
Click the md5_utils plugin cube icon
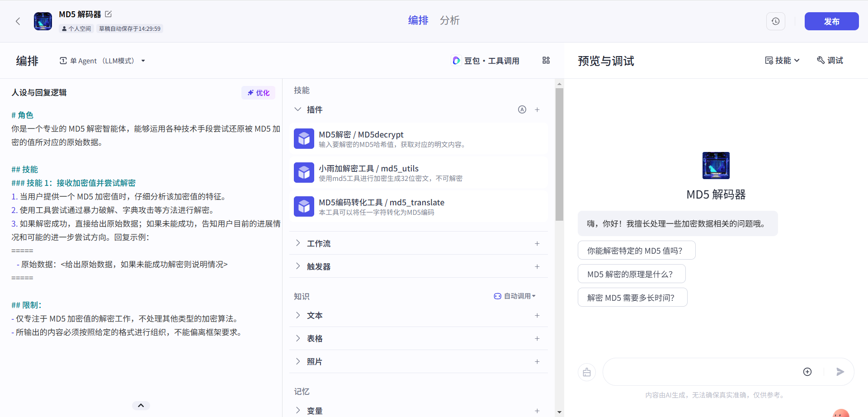(304, 173)
